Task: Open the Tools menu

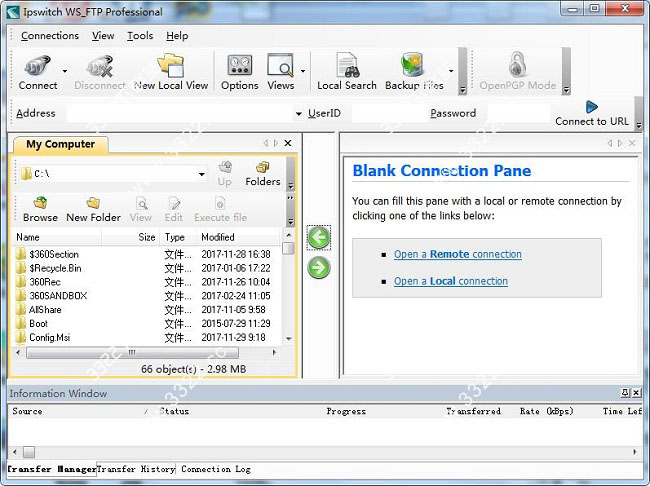Action: tap(140, 36)
